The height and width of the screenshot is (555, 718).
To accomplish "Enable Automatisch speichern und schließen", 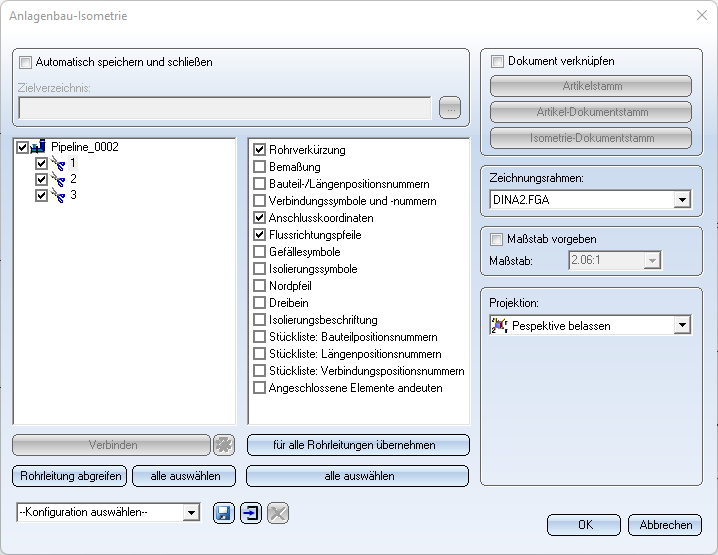I will coord(25,62).
